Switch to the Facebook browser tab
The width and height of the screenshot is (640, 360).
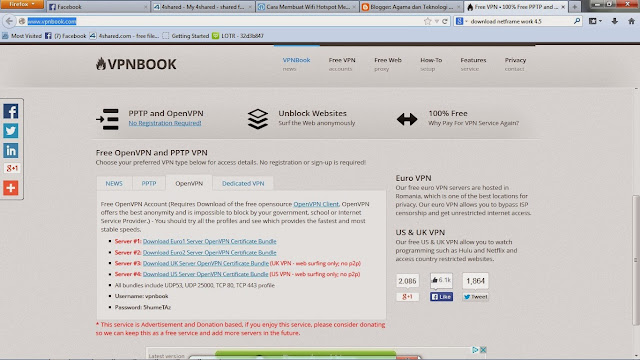coord(98,7)
